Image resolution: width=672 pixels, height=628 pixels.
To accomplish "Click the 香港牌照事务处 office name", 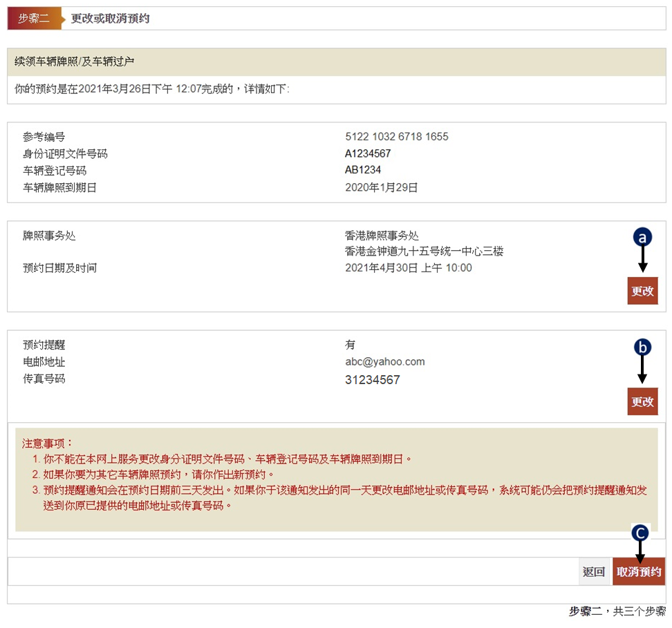I will 382,236.
